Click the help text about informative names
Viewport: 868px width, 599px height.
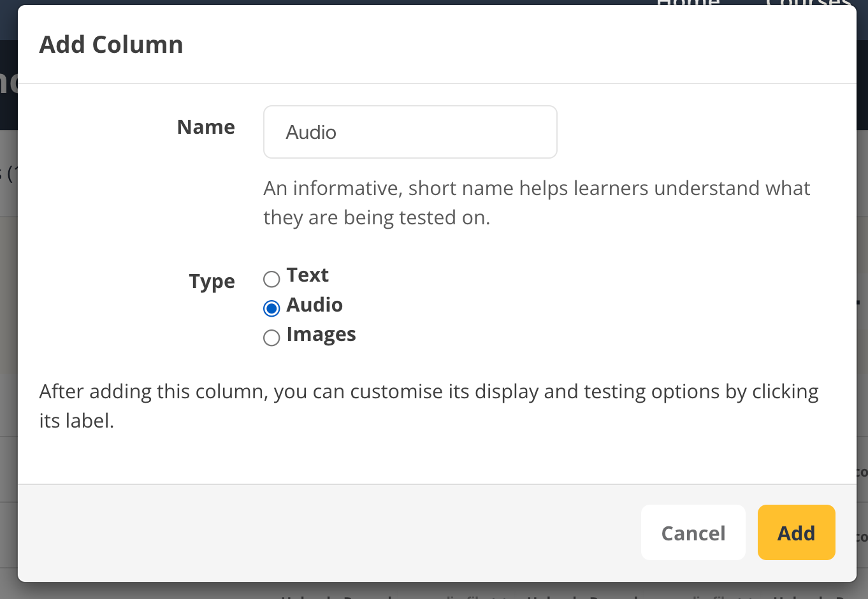537,203
